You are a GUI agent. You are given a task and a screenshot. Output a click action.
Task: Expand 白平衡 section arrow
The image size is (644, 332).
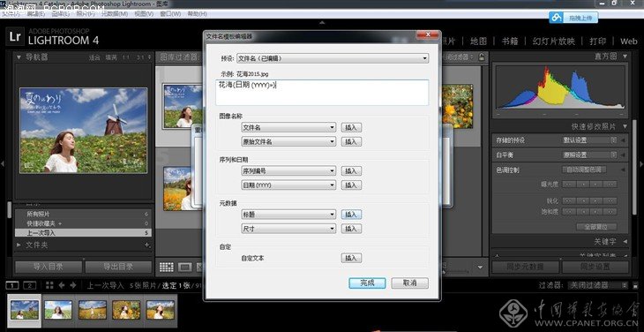[624, 155]
